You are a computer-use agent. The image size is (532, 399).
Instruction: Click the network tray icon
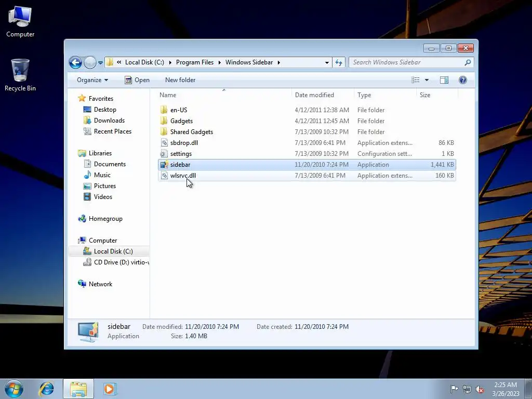(467, 389)
